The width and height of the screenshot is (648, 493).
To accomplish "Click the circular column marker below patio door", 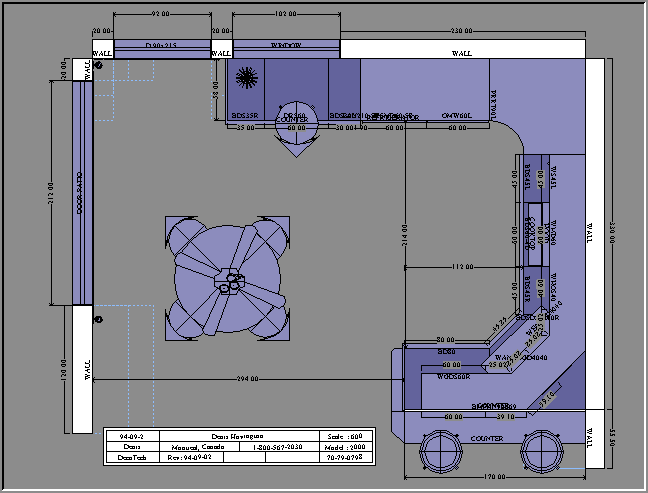I will pos(98,319).
